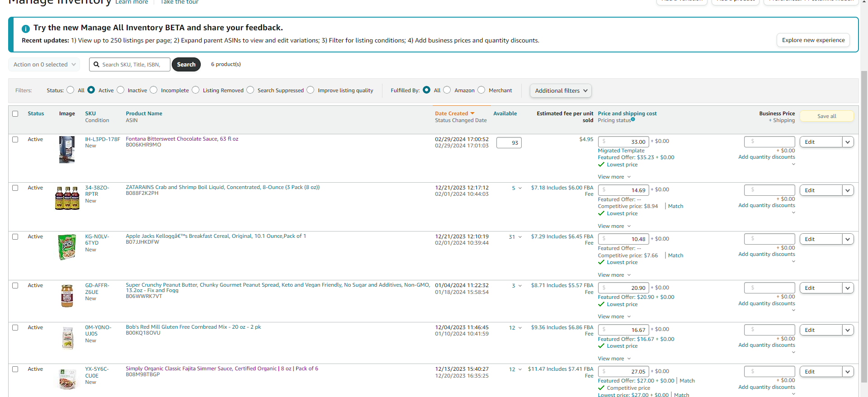Screen dimensions: 868x397
Task: Sort by the Product Name column header
Action: [144, 113]
